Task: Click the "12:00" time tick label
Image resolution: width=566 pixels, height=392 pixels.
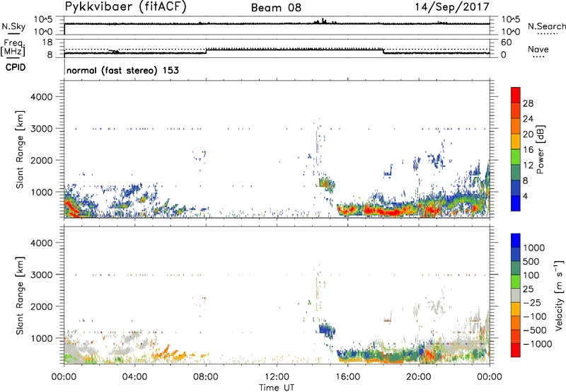Action: [x=277, y=377]
